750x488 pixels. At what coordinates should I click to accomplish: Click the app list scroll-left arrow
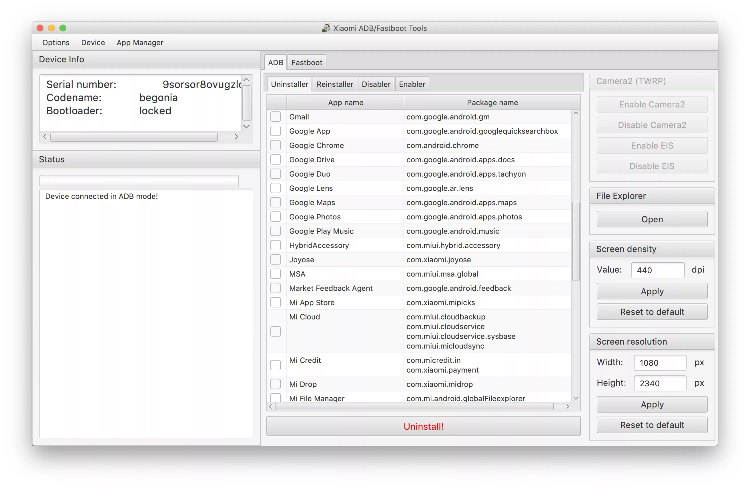271,407
